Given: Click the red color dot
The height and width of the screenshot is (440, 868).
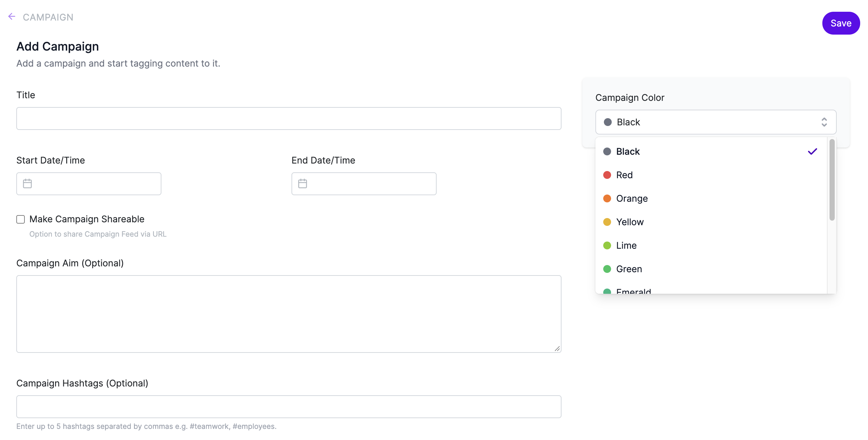Looking at the screenshot, I should 607,175.
